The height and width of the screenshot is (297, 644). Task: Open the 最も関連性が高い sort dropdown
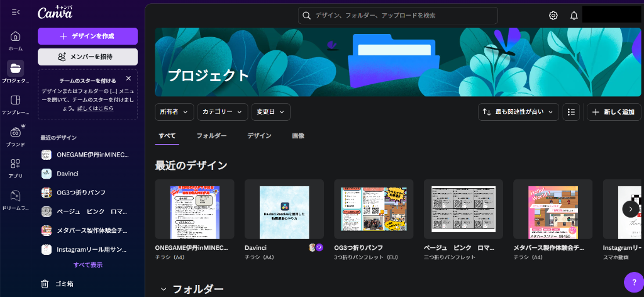tap(519, 112)
